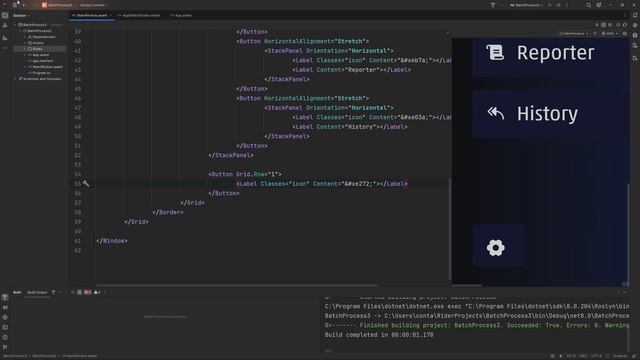This screenshot has height=360, width=640.
Task: Click the History button in preview
Action: click(550, 114)
